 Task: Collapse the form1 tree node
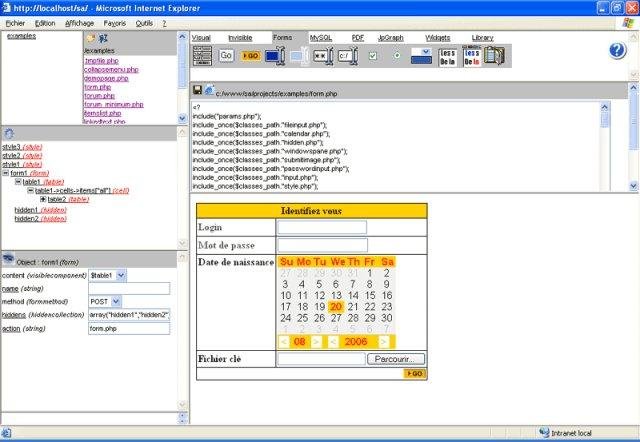pos(6,173)
